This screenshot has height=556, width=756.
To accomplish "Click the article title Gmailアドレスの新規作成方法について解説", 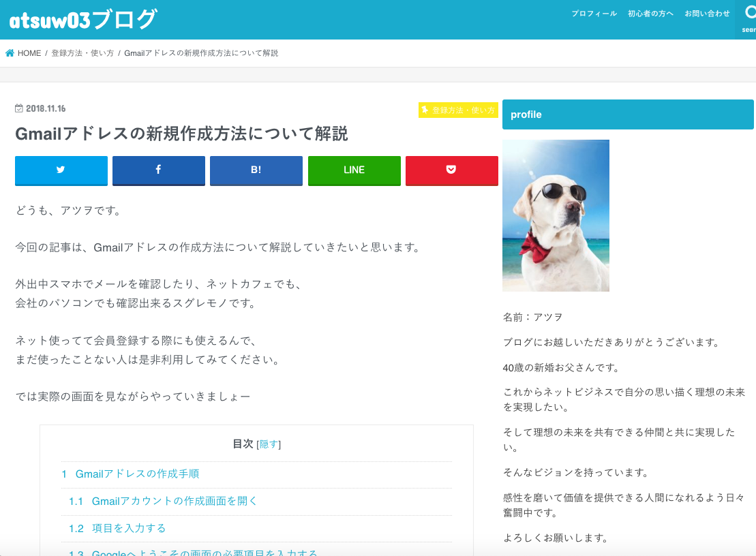I will [181, 134].
